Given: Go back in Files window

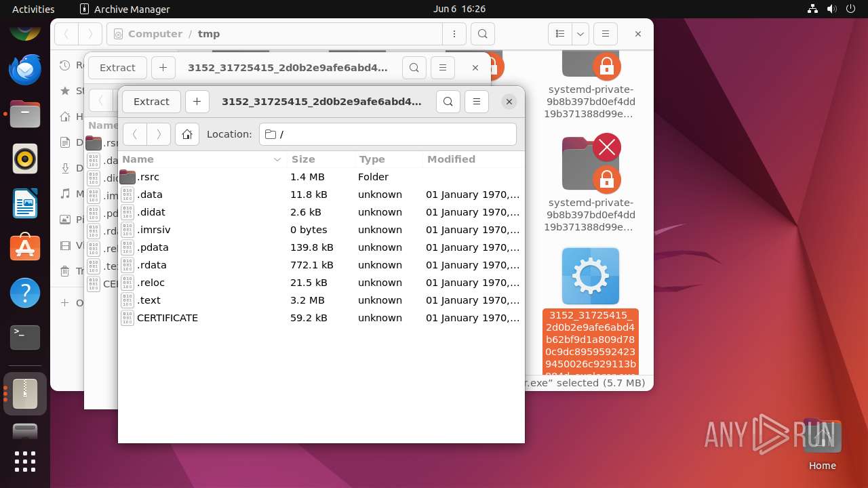Looking at the screenshot, I should click(66, 34).
